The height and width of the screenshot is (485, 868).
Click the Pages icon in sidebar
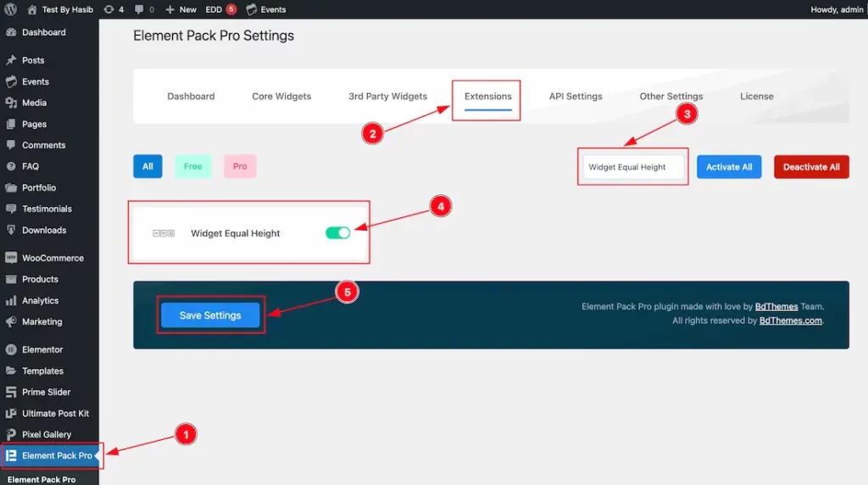[11, 124]
